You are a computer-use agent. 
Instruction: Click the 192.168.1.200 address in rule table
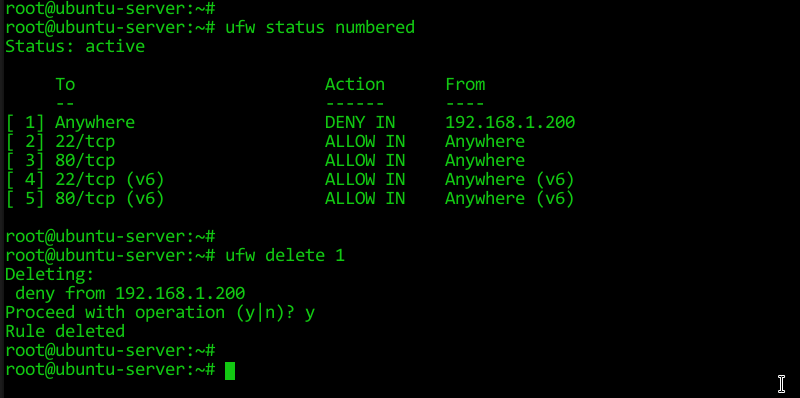point(510,122)
